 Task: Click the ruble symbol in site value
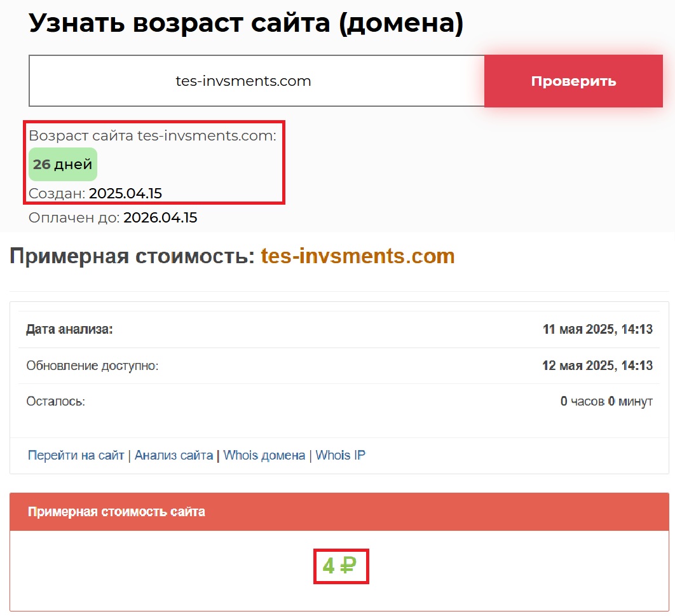pos(348,565)
